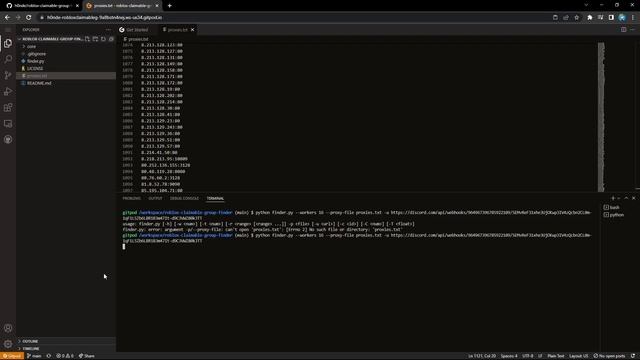Click No open ports in status bar
Viewport: 640px width, 360px height.
pos(609,356)
